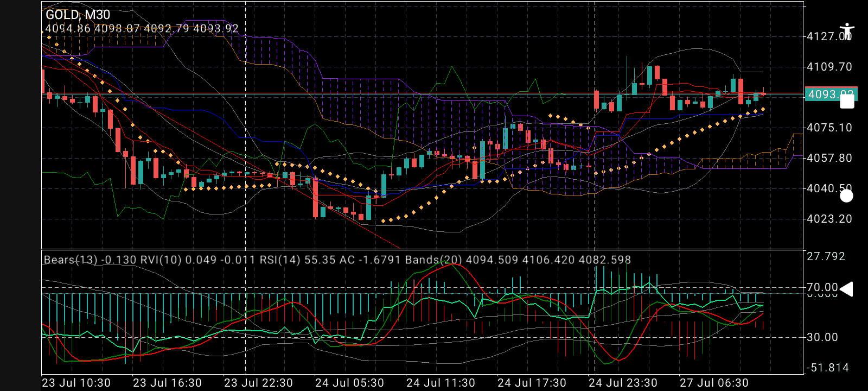Tap the 30.00 RSI level label

point(822,337)
